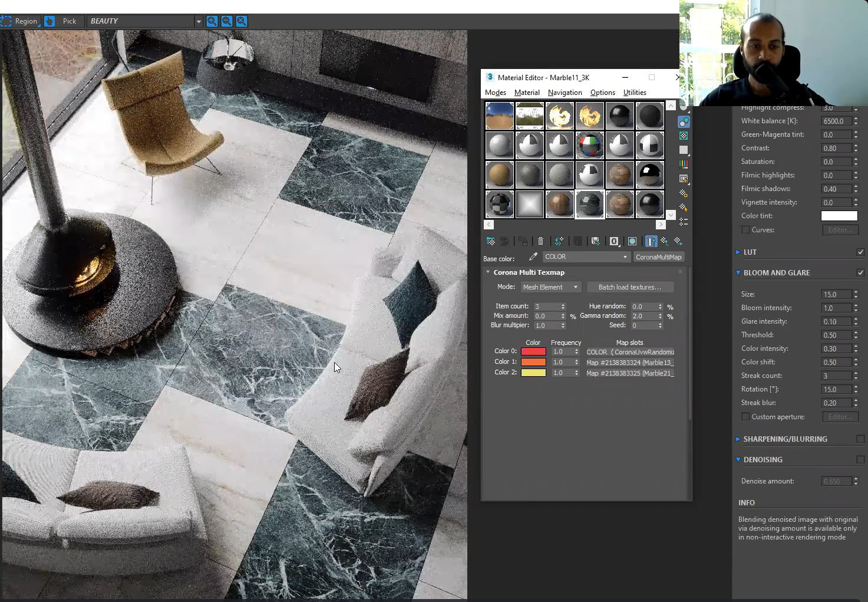Click the zoom to fit icon

pyautogui.click(x=242, y=21)
